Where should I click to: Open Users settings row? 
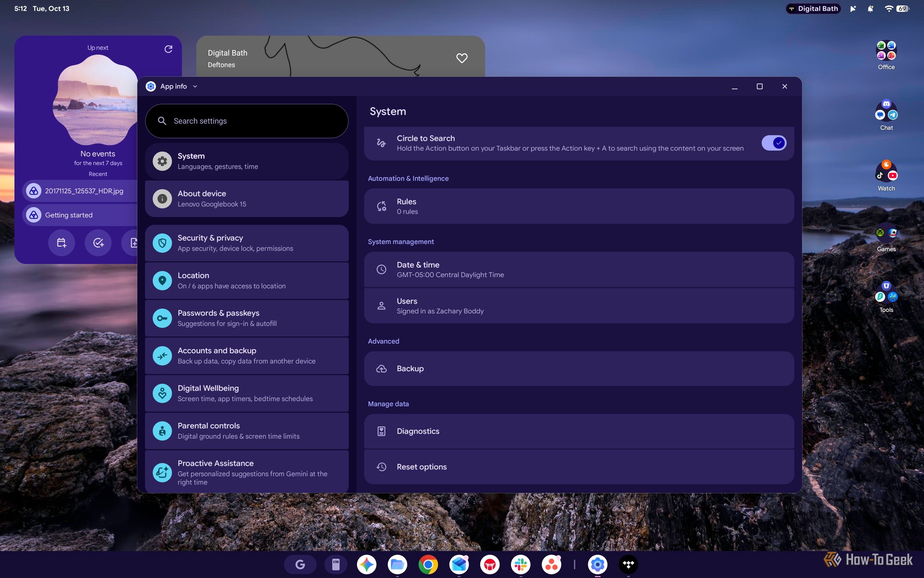tap(579, 306)
